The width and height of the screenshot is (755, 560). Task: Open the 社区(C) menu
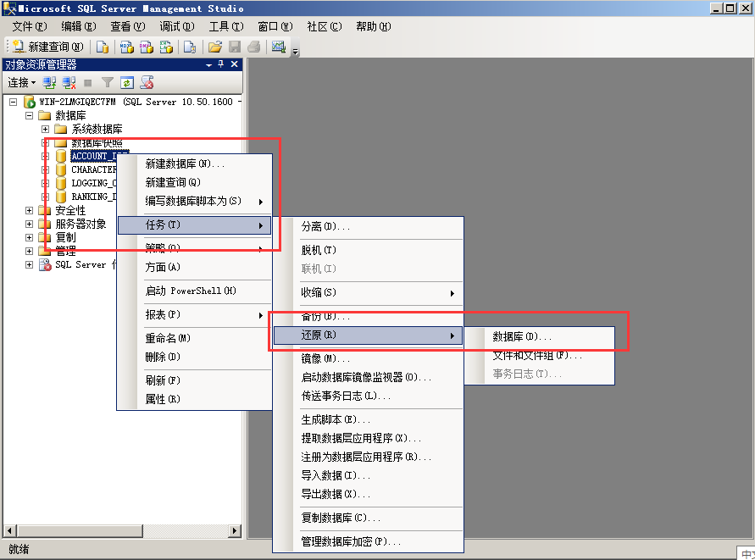(324, 26)
